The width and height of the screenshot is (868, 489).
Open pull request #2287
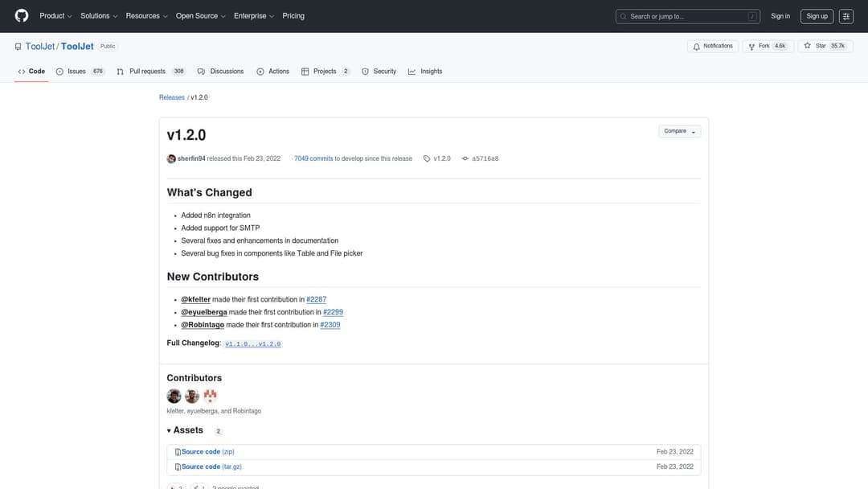316,300
